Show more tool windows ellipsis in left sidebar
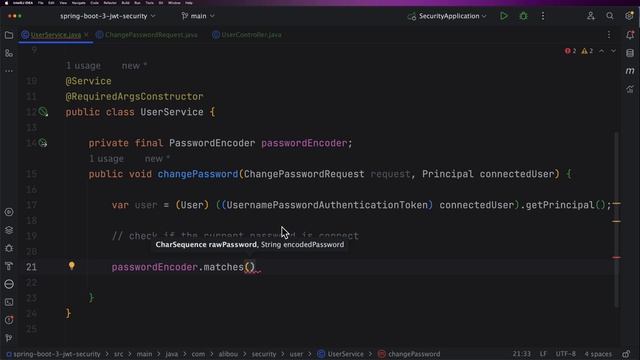 pyautogui.click(x=9, y=71)
